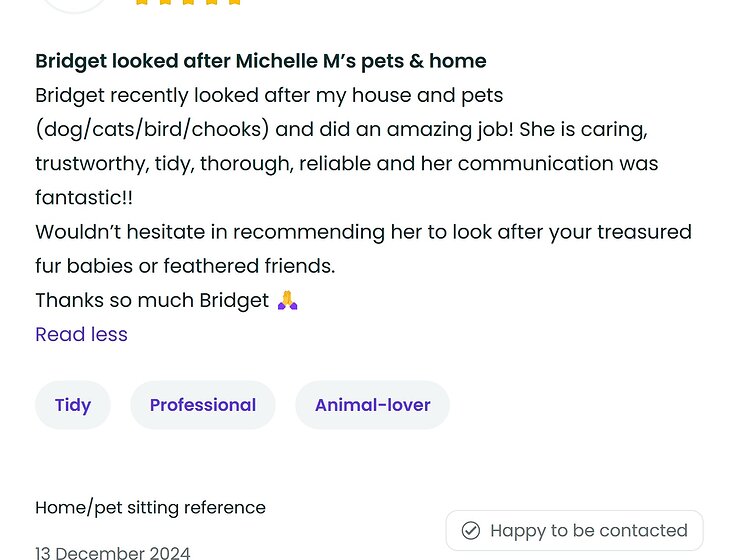Click the Home/pet sitting reference label
The width and height of the screenshot is (730, 560).
pyautogui.click(x=150, y=507)
